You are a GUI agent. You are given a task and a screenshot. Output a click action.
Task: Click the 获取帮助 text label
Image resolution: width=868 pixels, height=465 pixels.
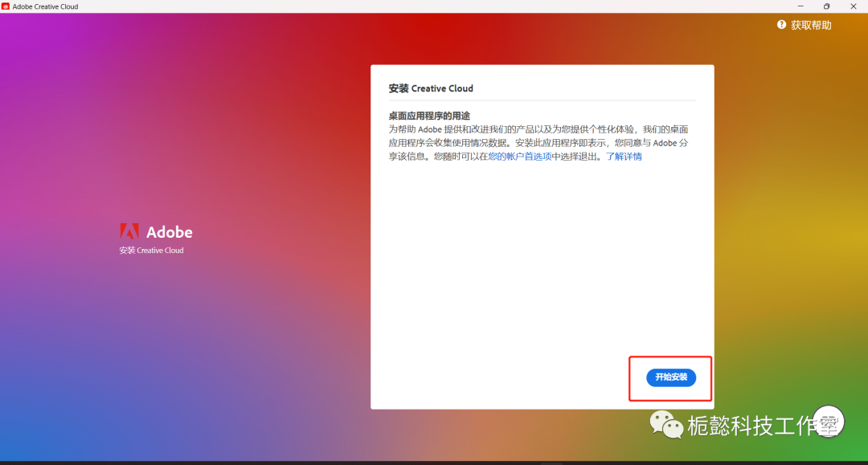[x=811, y=25]
